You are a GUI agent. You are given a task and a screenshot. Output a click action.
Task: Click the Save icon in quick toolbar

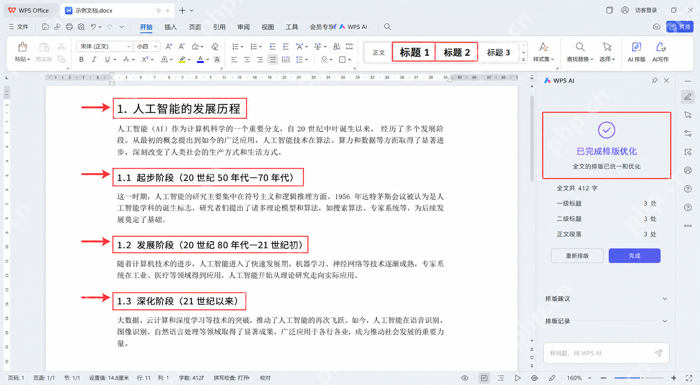point(45,27)
